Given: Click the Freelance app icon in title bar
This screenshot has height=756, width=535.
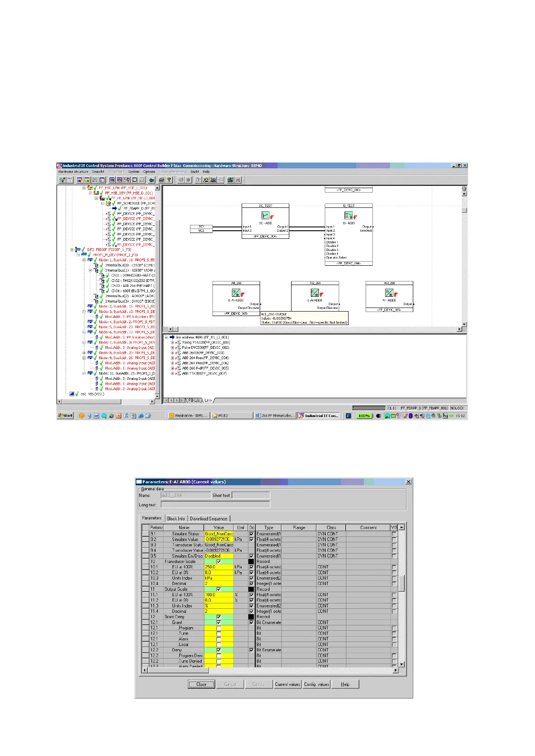Looking at the screenshot, I should pyautogui.click(x=59, y=166).
